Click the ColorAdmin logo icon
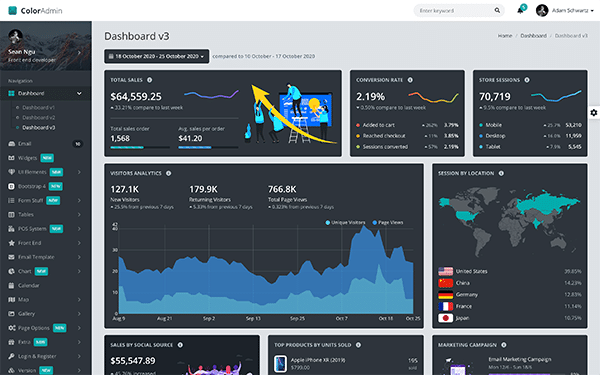This screenshot has height=375, width=600. click(x=13, y=10)
